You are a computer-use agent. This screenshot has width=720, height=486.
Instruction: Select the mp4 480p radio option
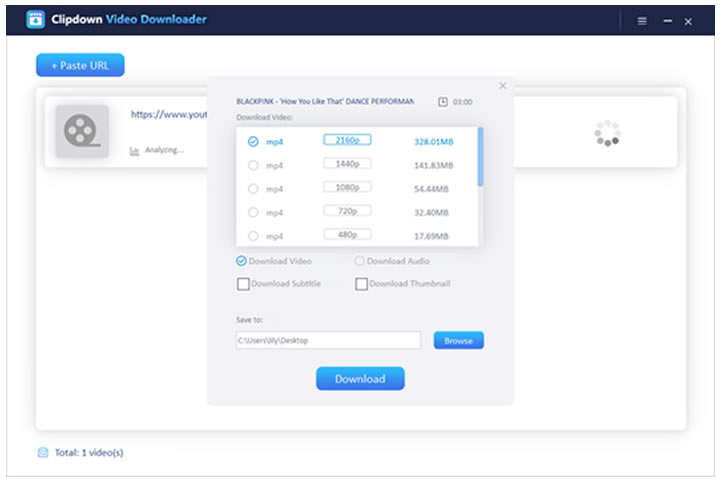pyautogui.click(x=253, y=236)
